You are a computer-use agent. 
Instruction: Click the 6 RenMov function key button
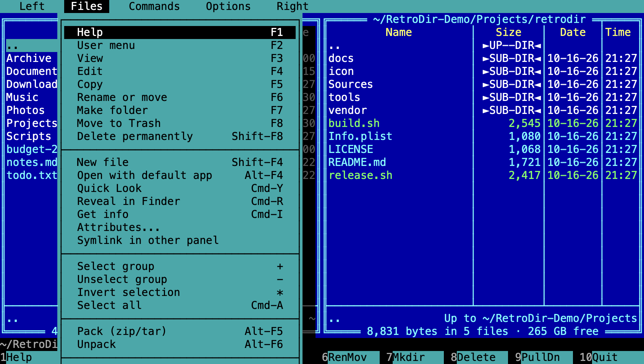351,357
